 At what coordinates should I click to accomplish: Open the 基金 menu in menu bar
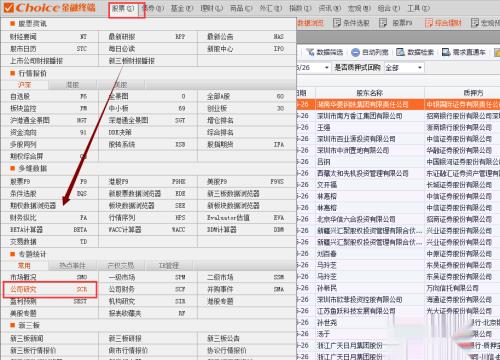[x=182, y=8]
